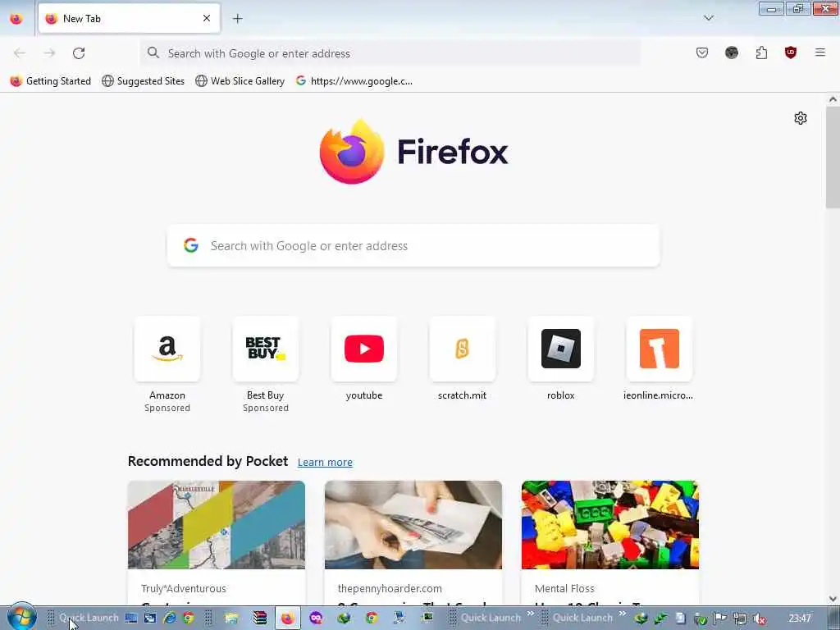Click the forward navigation arrow
The height and width of the screenshot is (630, 840).
pyautogui.click(x=49, y=53)
